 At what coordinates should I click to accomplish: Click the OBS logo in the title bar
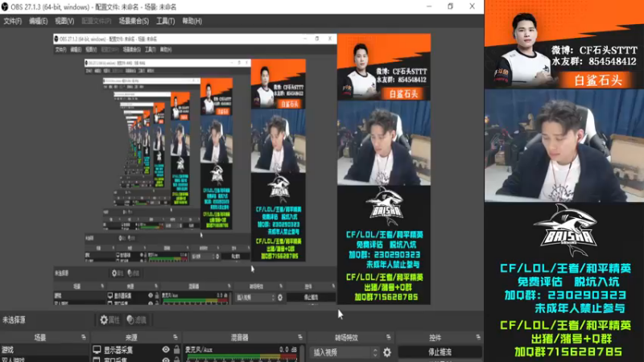click(x=5, y=7)
